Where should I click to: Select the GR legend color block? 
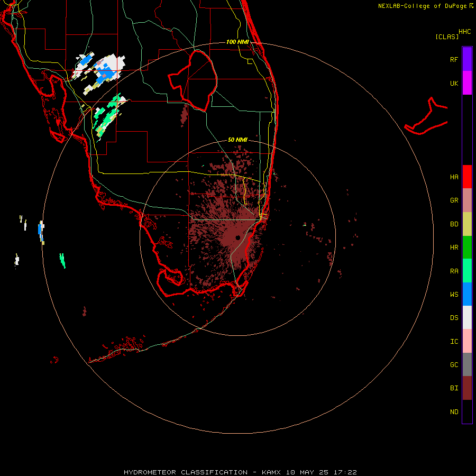[467, 200]
